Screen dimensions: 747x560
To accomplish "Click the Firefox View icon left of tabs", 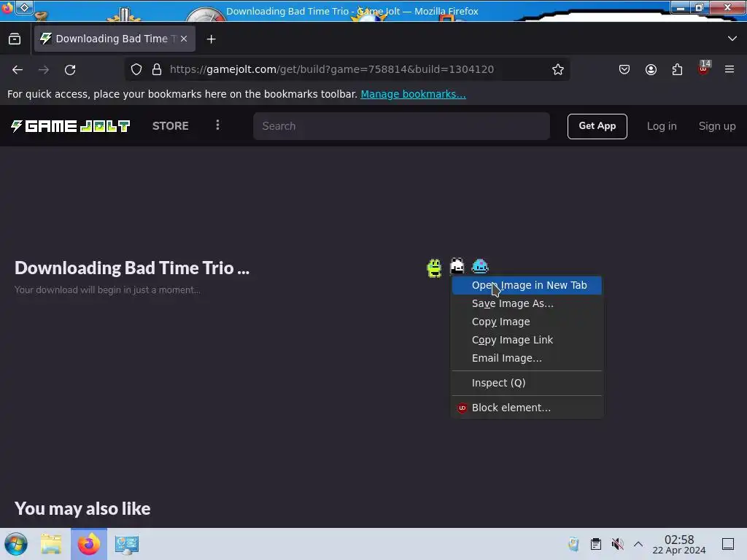I will click(x=15, y=39).
